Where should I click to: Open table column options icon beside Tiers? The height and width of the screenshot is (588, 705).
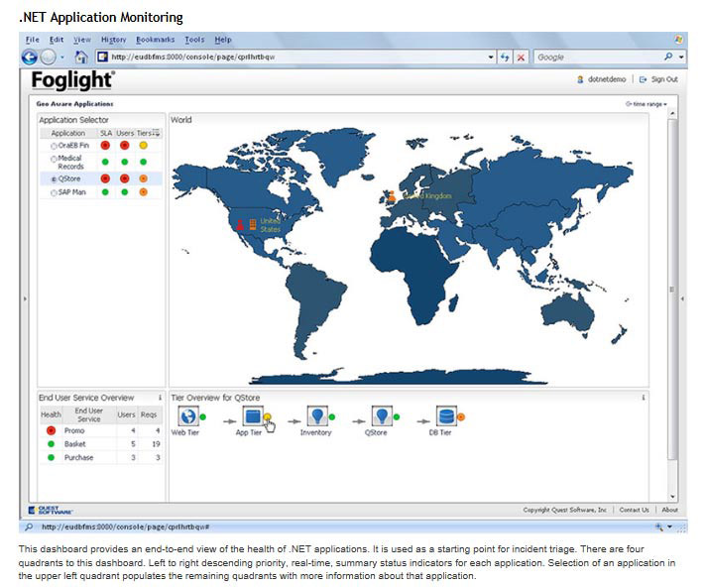pyautogui.click(x=156, y=133)
